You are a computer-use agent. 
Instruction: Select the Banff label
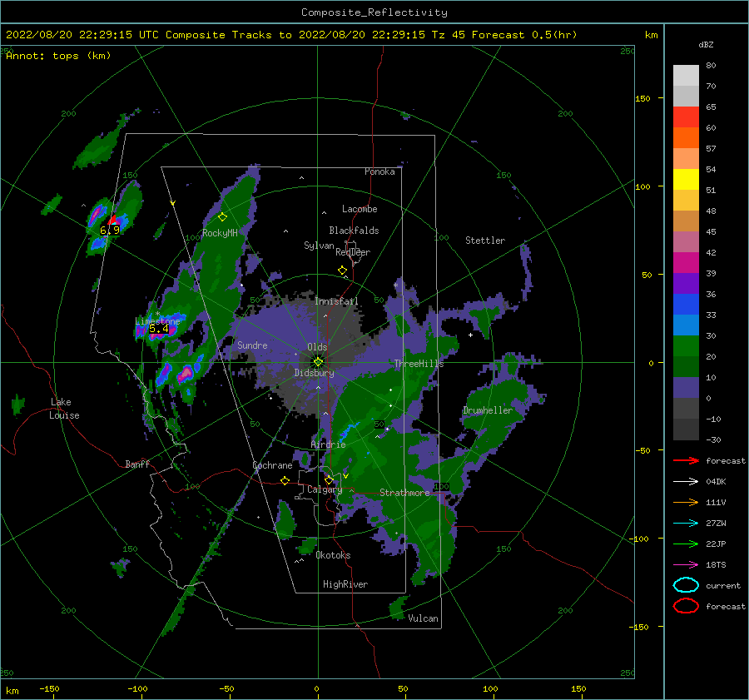point(137,464)
